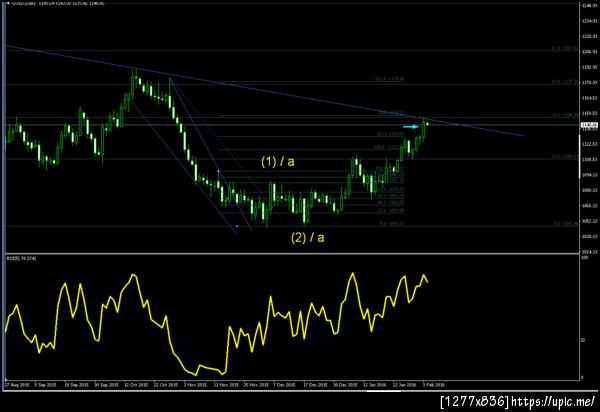The height and width of the screenshot is (412, 600).
Task: Click the 7 Dec 2015 date label
Action: (285, 385)
